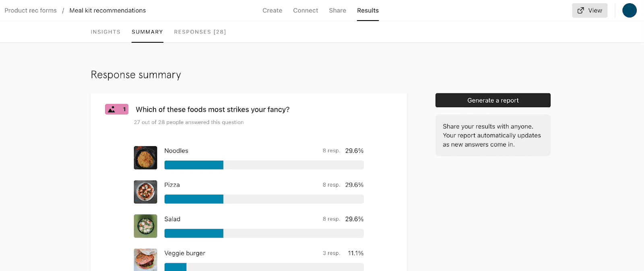Select the SUMMARY tab
Viewport: 644px width, 271px height.
pyautogui.click(x=147, y=31)
